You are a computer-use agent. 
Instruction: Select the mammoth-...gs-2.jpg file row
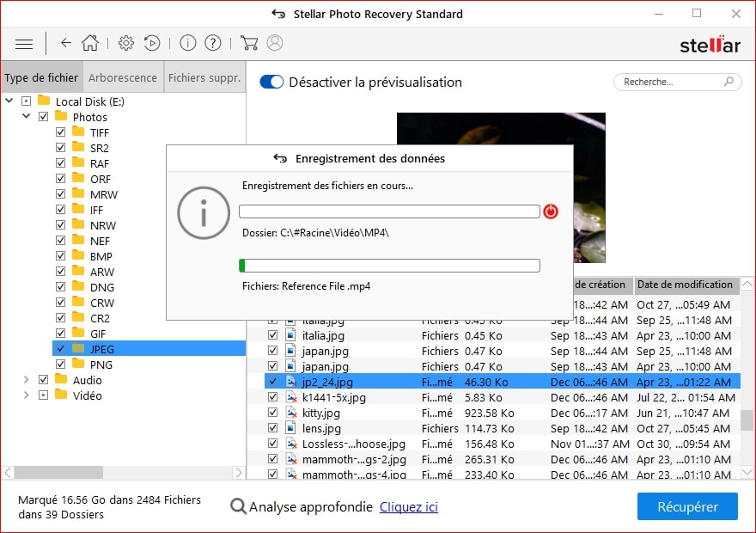point(502,459)
